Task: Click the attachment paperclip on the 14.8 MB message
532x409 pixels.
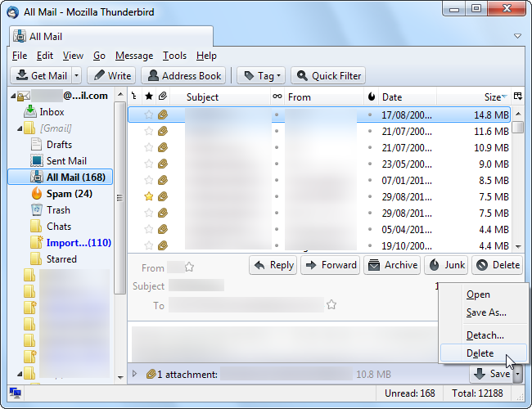Action: [163, 115]
